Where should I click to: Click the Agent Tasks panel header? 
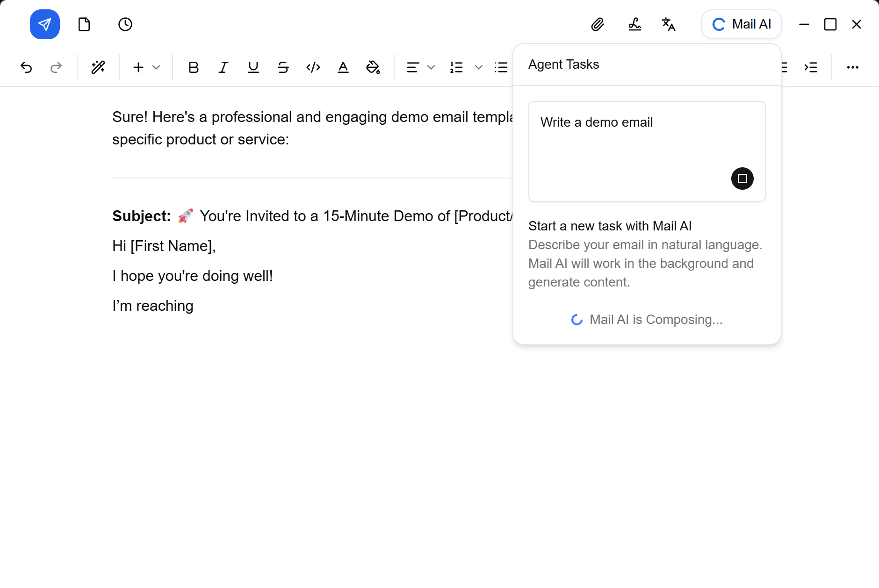tap(563, 64)
